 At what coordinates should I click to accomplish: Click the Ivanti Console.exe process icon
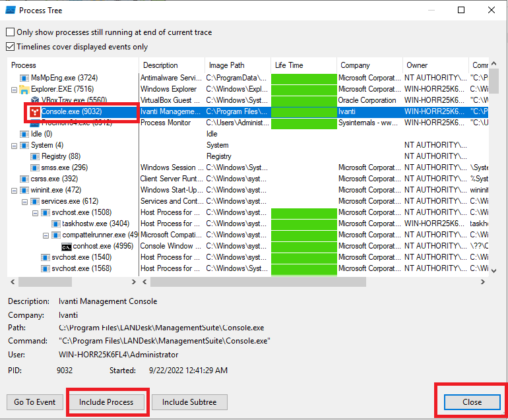[x=34, y=112]
